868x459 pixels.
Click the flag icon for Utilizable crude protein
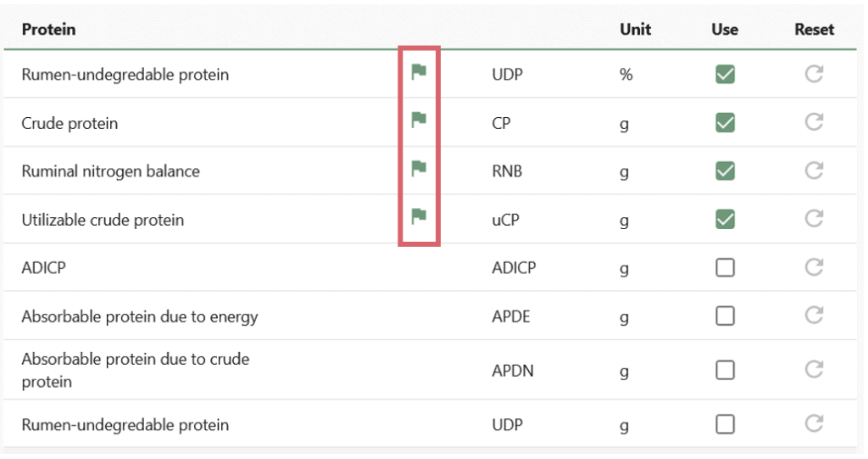click(x=419, y=216)
